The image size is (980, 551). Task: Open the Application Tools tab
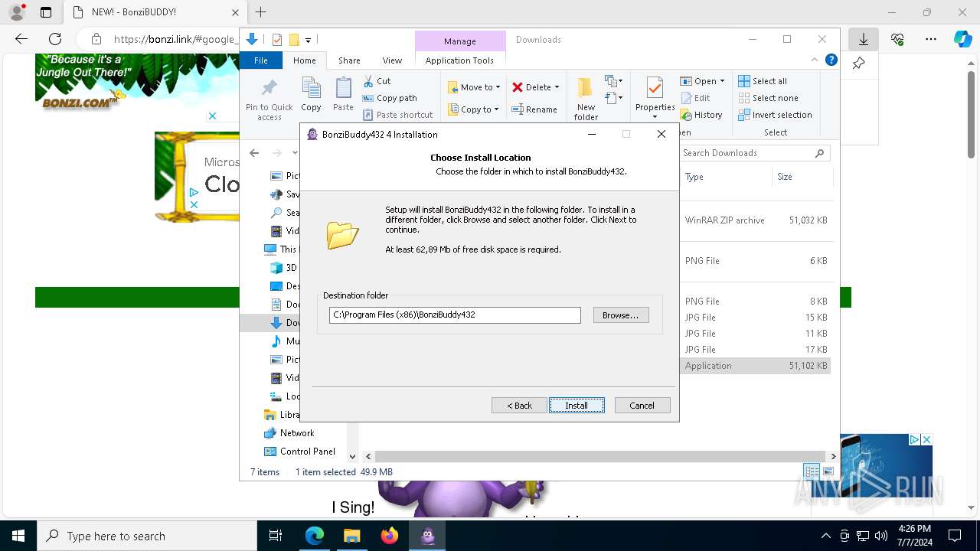459,60
